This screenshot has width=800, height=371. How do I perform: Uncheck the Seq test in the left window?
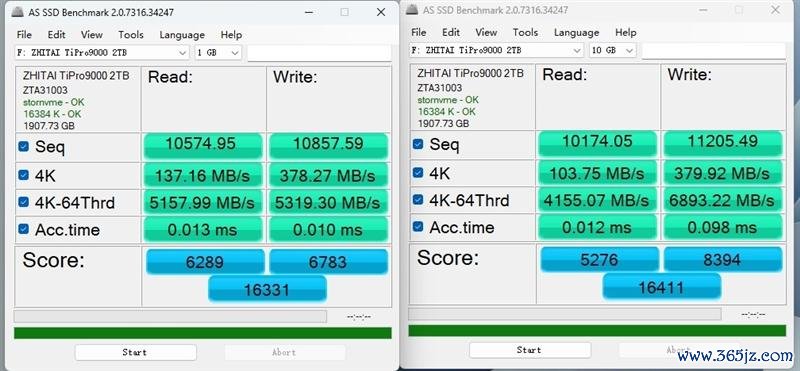(x=23, y=147)
